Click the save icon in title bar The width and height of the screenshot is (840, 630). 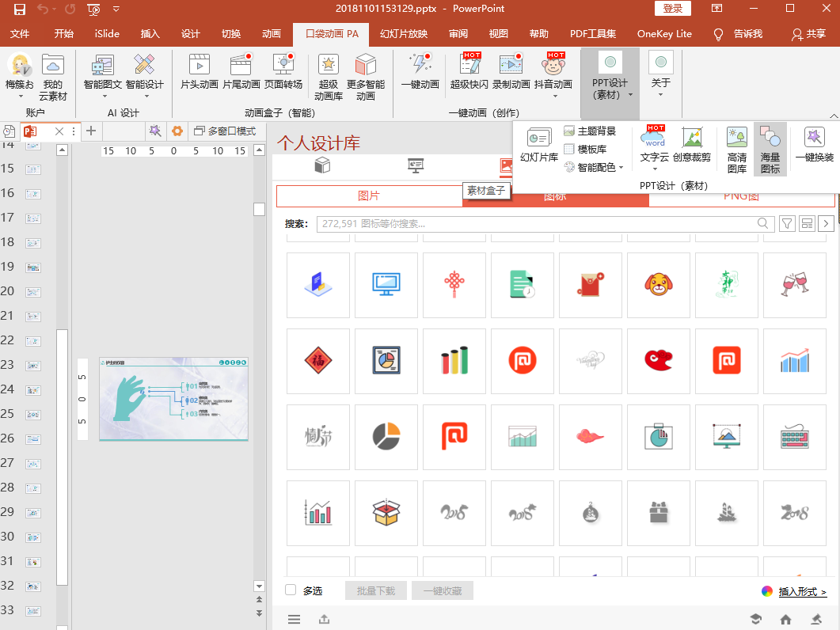coord(20,9)
